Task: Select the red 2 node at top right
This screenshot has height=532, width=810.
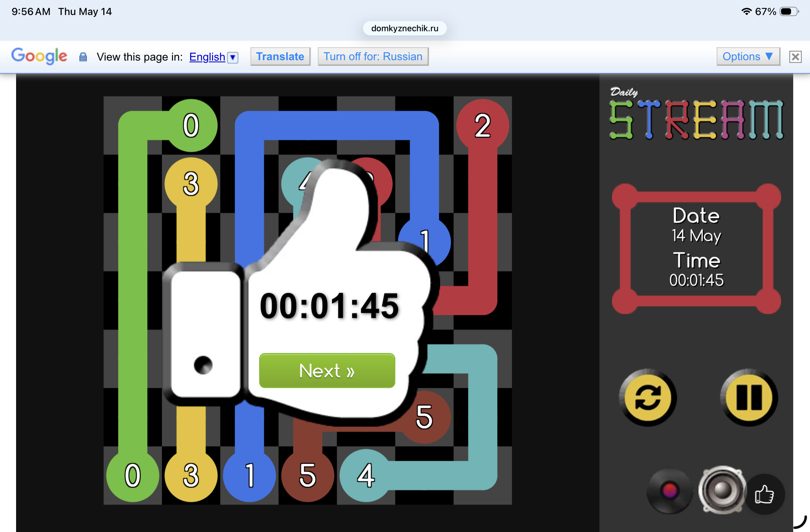Action: point(483,125)
